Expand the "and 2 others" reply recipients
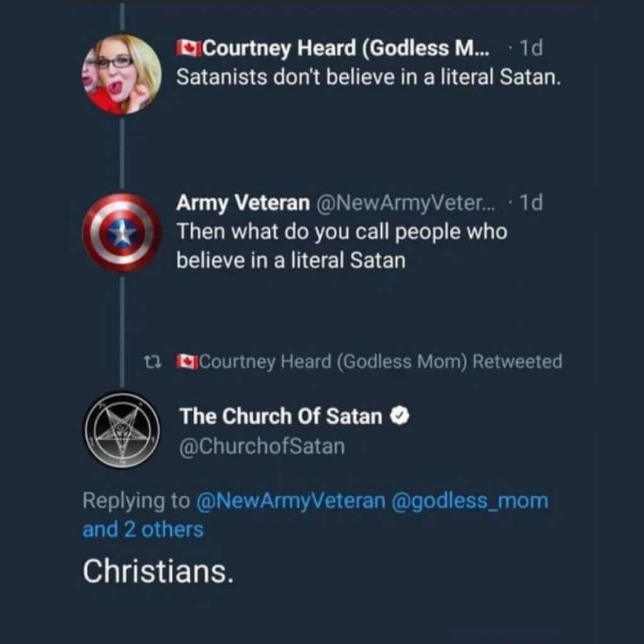The width and height of the screenshot is (644, 644). point(143,530)
